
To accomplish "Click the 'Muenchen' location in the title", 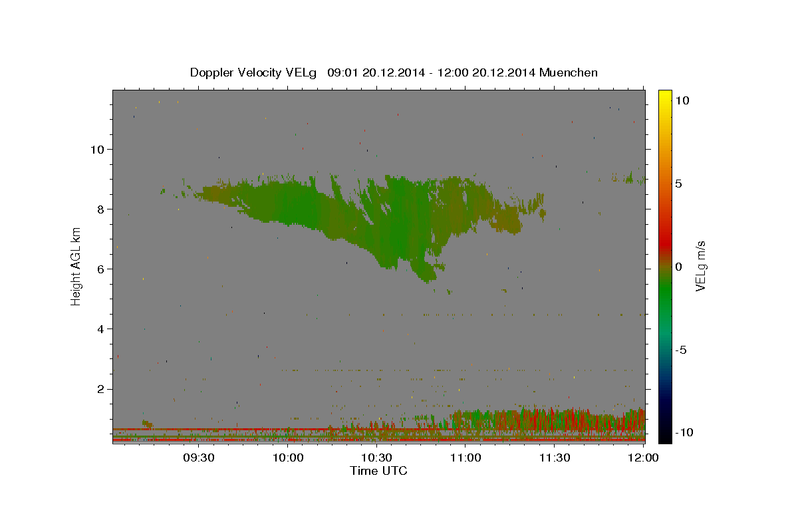I will click(569, 72).
